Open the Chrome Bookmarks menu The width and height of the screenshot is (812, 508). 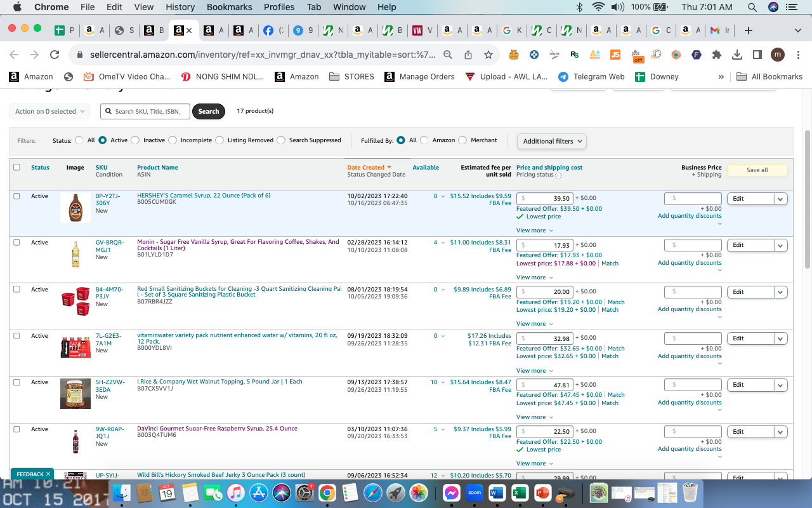pyautogui.click(x=229, y=7)
